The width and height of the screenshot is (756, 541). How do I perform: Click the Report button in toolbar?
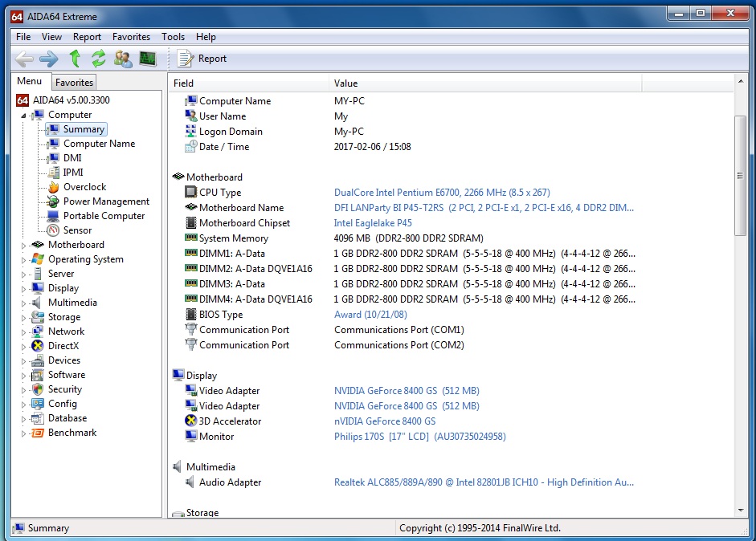point(202,59)
